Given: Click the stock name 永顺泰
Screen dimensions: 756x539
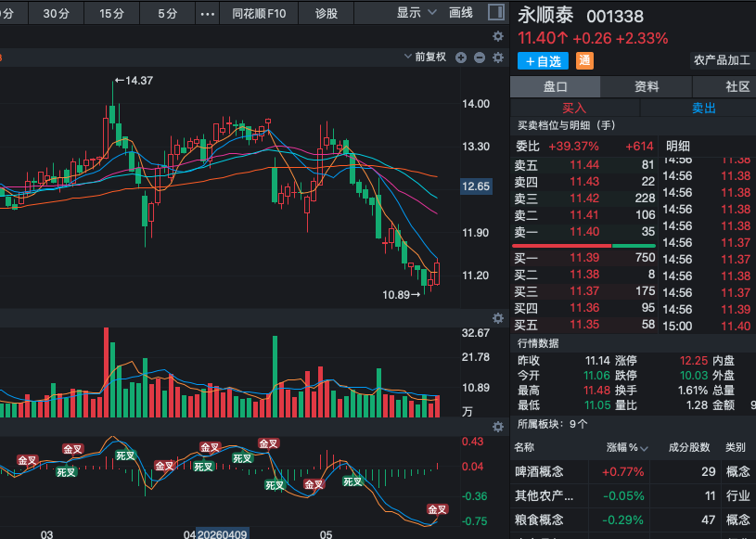Looking at the screenshot, I should (545, 16).
